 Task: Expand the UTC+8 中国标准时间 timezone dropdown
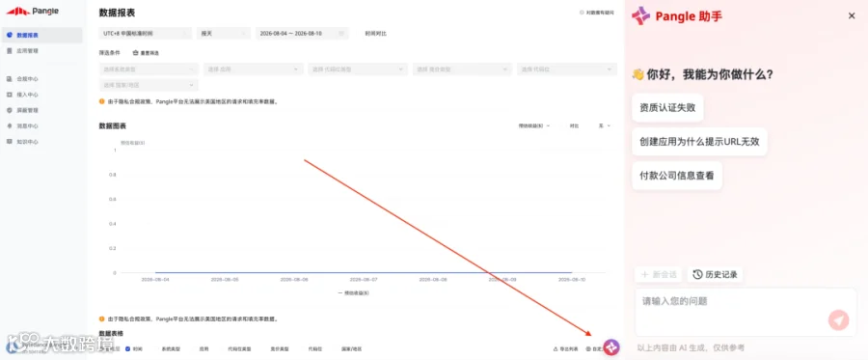[146, 33]
